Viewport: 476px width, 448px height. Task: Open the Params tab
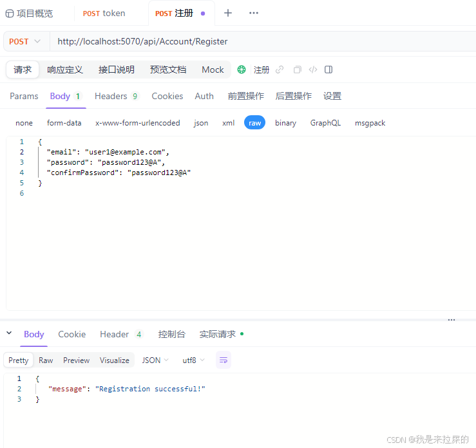(x=24, y=96)
